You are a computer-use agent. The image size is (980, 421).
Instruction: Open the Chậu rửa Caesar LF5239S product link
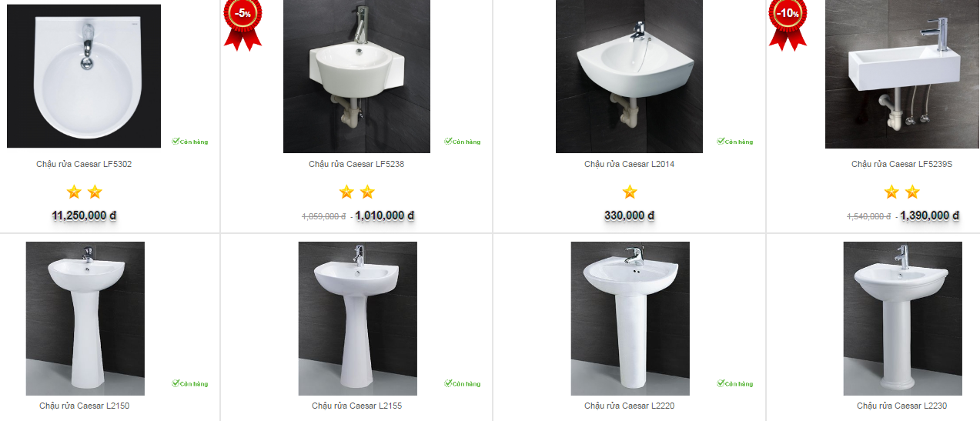(901, 164)
